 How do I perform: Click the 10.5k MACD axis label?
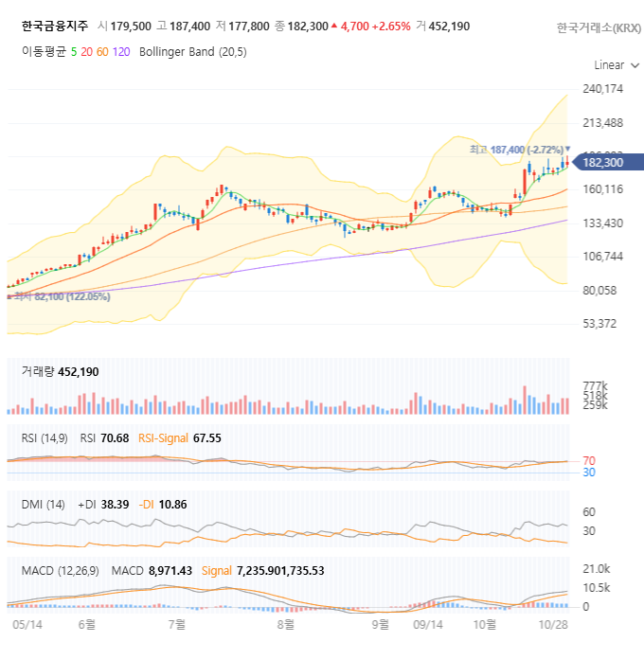point(597,588)
